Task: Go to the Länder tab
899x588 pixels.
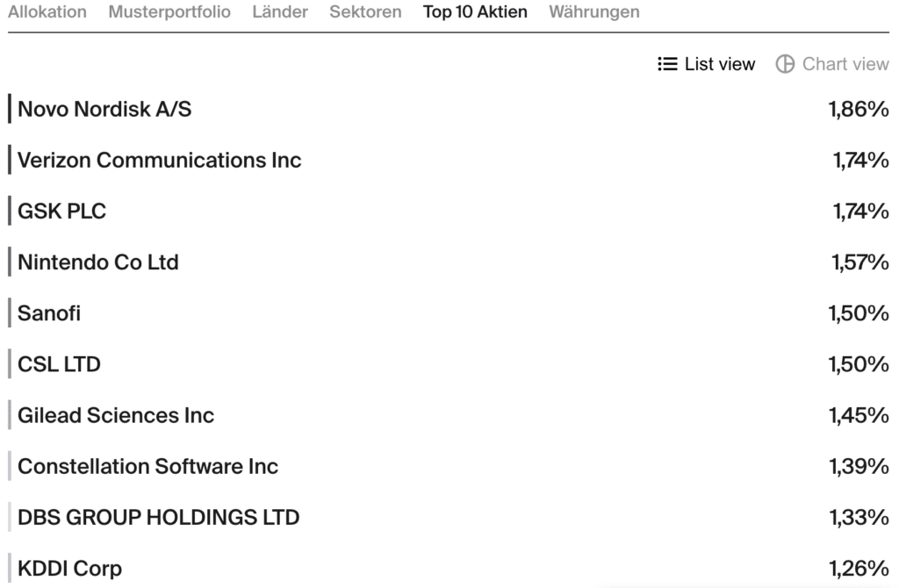Action: coord(280,12)
